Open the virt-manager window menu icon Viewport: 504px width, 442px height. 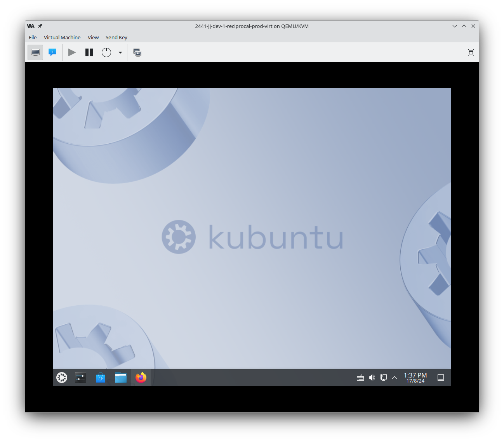31,26
